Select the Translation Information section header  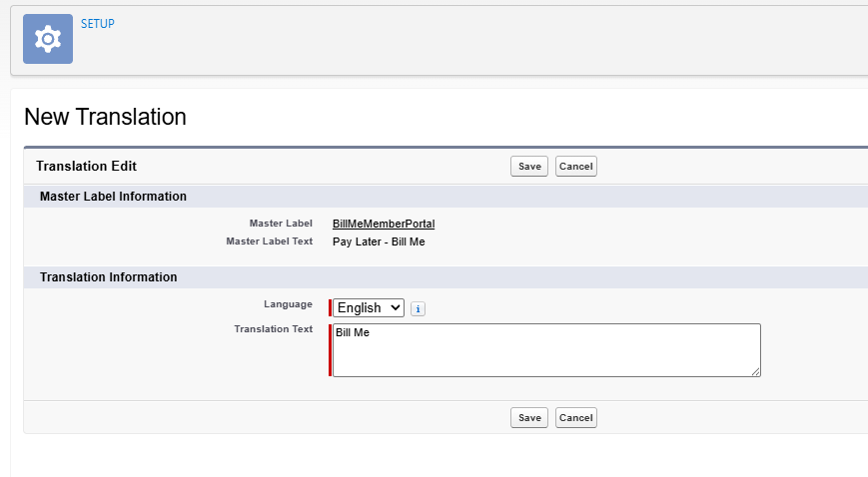108,277
